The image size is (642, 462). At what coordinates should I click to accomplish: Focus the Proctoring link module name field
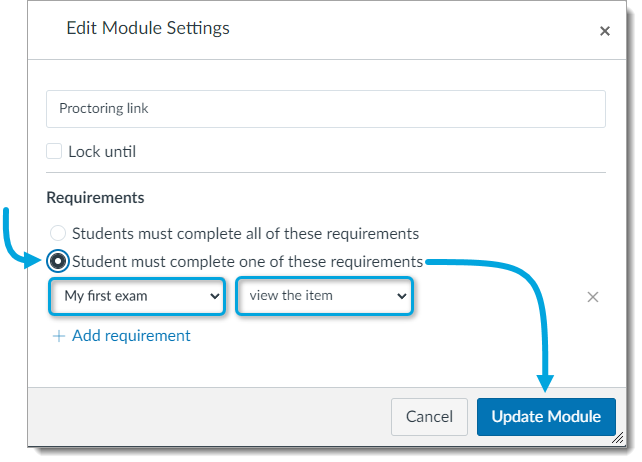[325, 109]
